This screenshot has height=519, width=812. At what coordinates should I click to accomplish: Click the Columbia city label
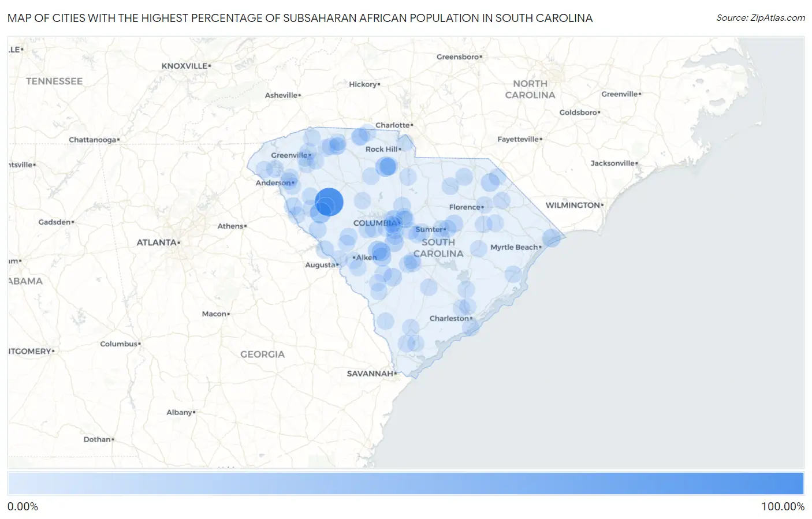click(375, 223)
